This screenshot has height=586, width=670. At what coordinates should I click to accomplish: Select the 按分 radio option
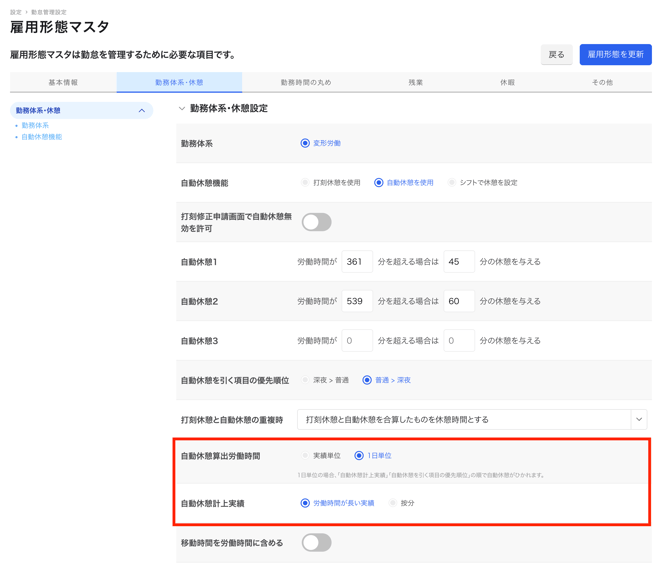point(393,503)
